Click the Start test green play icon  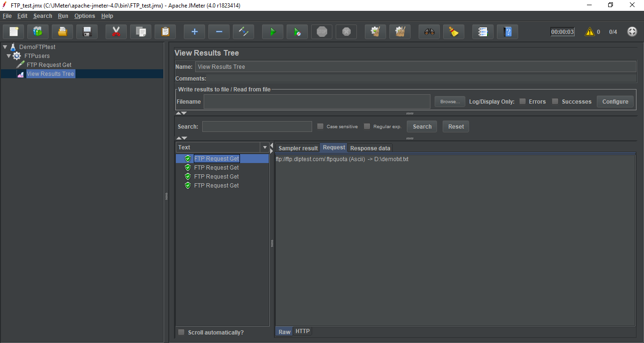[272, 32]
